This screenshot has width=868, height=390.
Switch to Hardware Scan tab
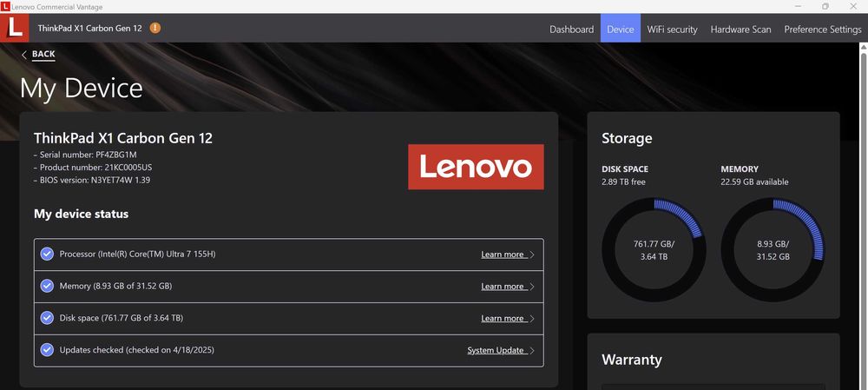pyautogui.click(x=740, y=30)
